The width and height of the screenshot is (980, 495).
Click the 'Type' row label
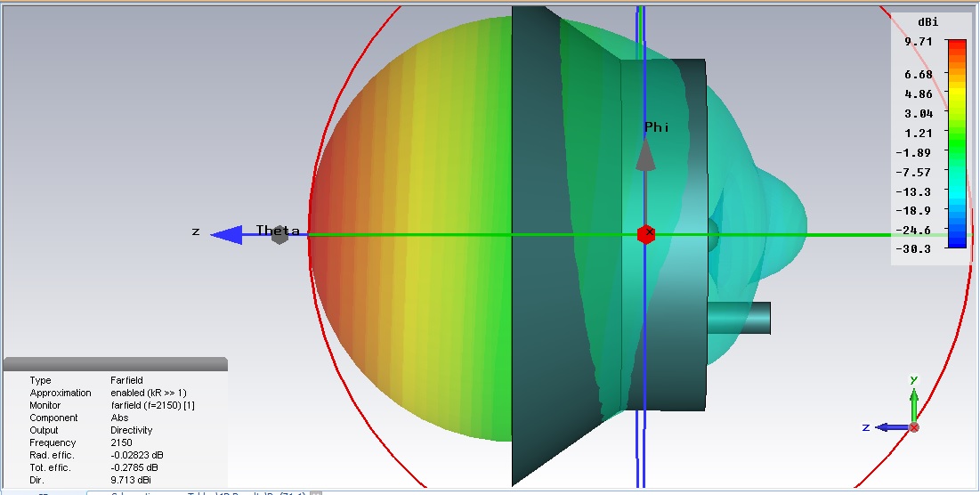tap(41, 380)
